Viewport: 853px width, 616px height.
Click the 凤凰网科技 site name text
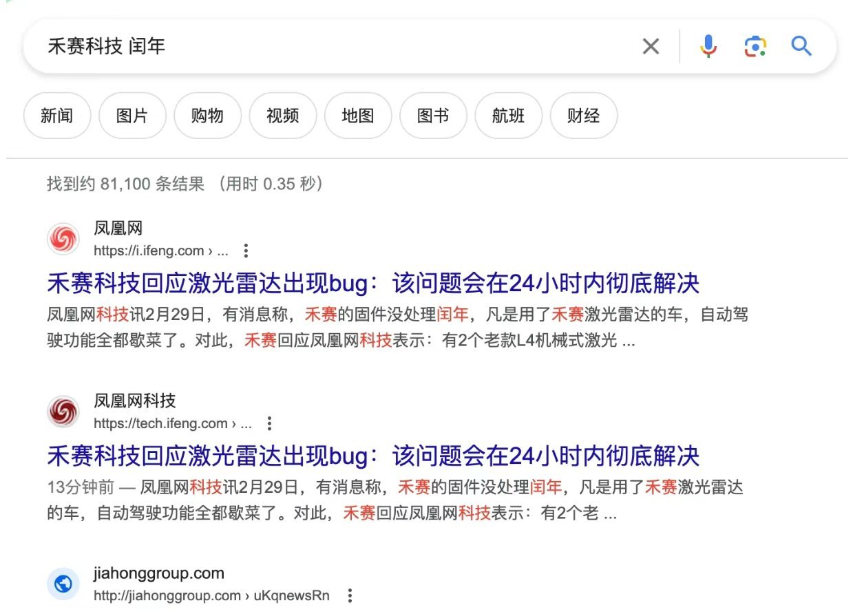pyautogui.click(x=134, y=401)
